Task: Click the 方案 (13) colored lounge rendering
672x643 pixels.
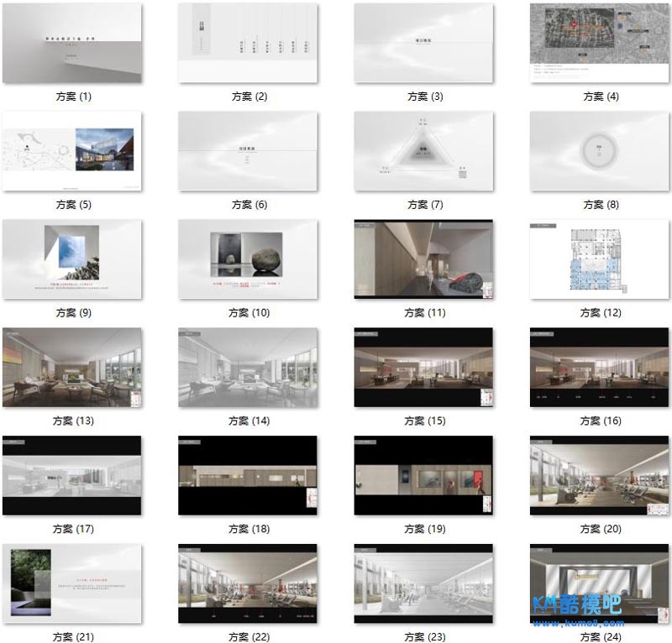Action: pos(72,368)
